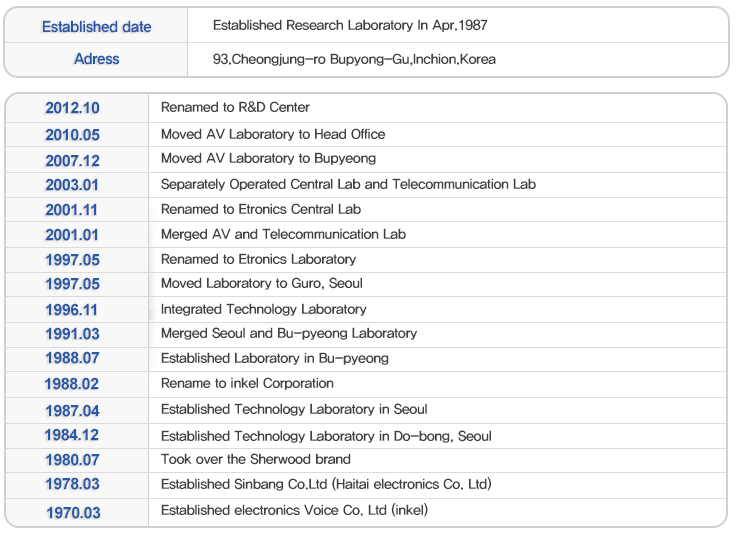The height and width of the screenshot is (543, 740).
Task: Click the 'Established date' header cell
Action: 96,26
